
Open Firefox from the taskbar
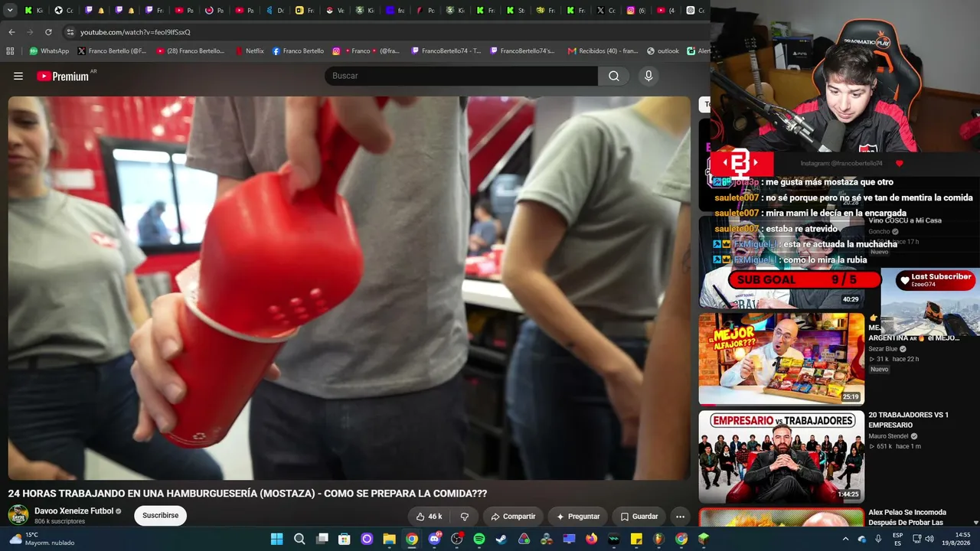pos(592,539)
